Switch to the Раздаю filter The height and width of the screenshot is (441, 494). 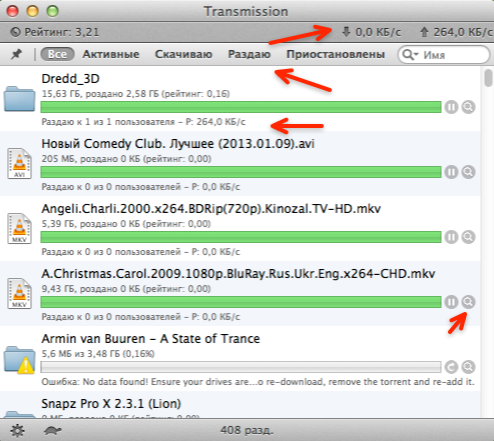(x=249, y=54)
